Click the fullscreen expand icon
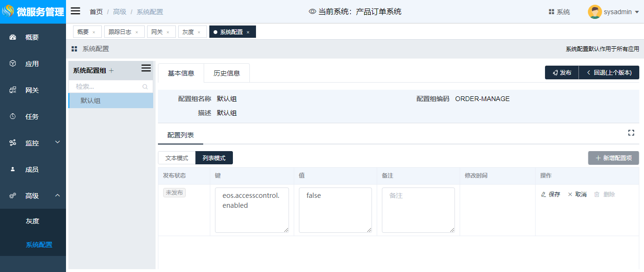Viewport: 644px width, 272px height. (631, 133)
